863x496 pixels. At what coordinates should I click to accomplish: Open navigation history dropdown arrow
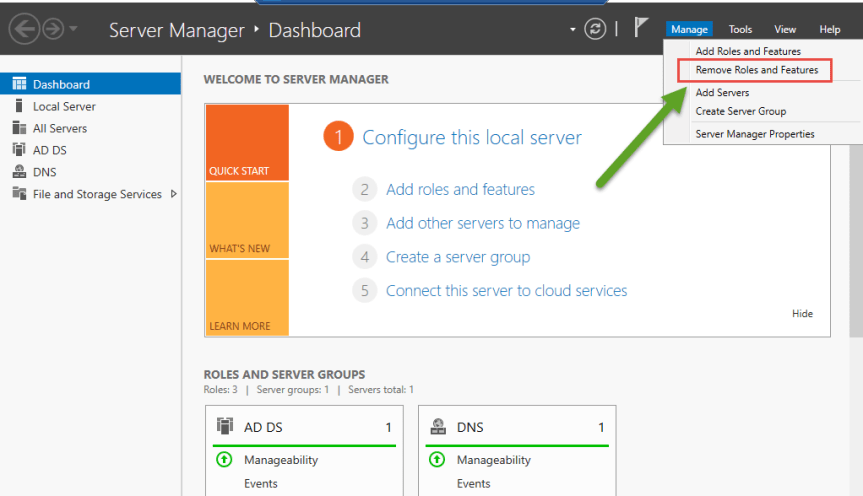tap(75, 30)
